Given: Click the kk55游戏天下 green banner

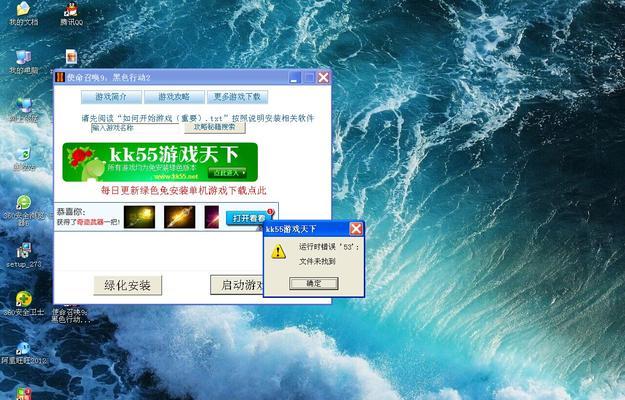Looking at the screenshot, I should pos(160,162).
